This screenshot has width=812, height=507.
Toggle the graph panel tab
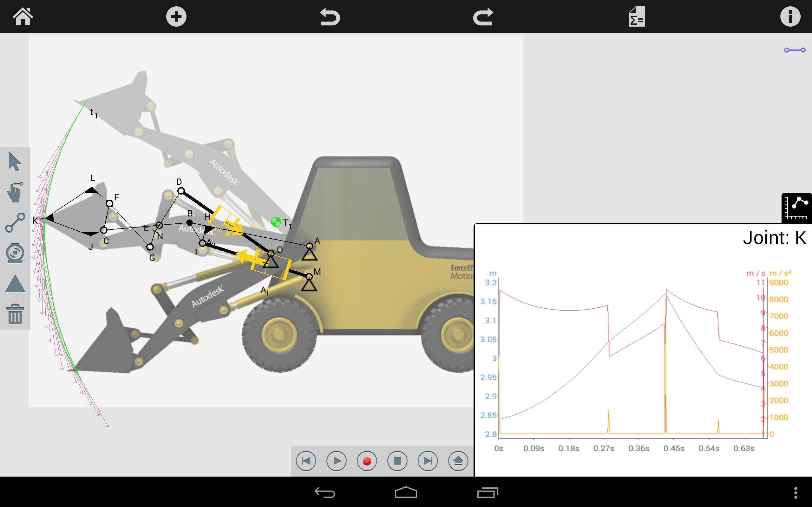[796, 208]
